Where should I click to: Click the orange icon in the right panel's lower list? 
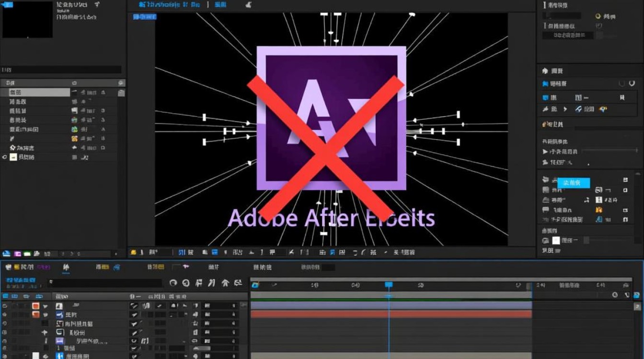(x=598, y=210)
